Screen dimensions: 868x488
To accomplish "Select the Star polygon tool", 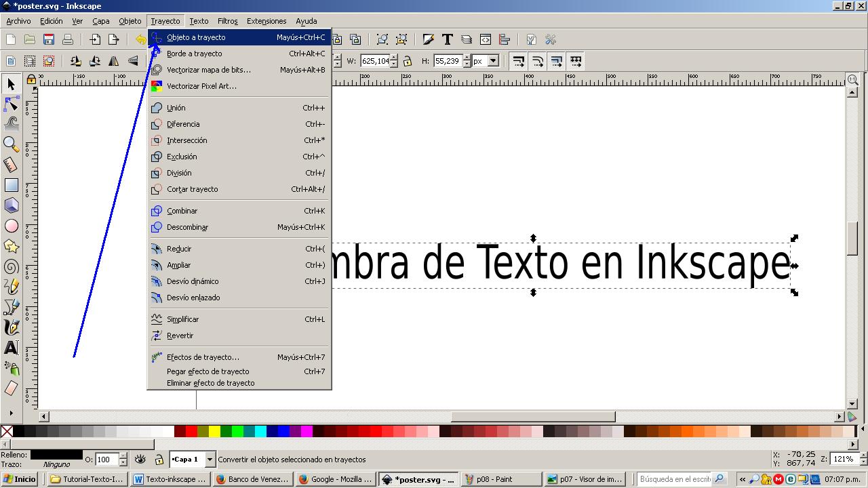I will (x=11, y=246).
